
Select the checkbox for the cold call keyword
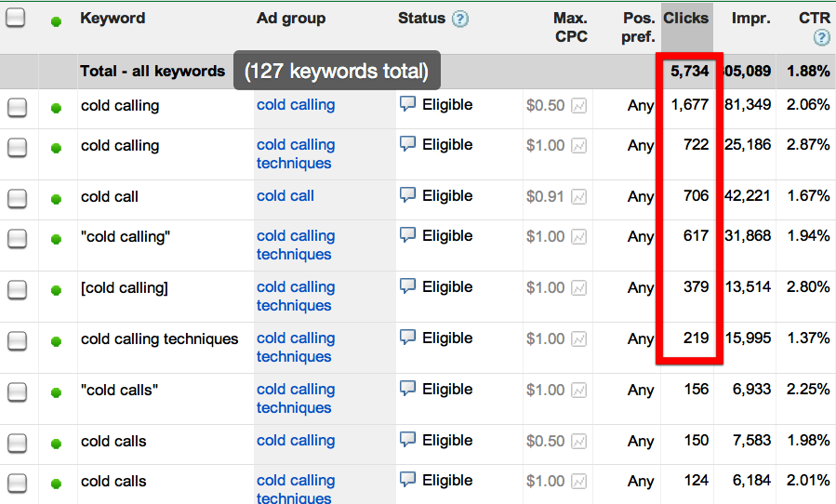click(x=18, y=198)
